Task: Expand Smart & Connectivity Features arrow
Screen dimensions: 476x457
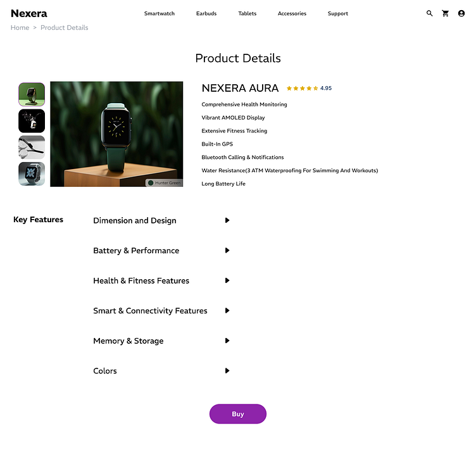Action: (x=227, y=311)
